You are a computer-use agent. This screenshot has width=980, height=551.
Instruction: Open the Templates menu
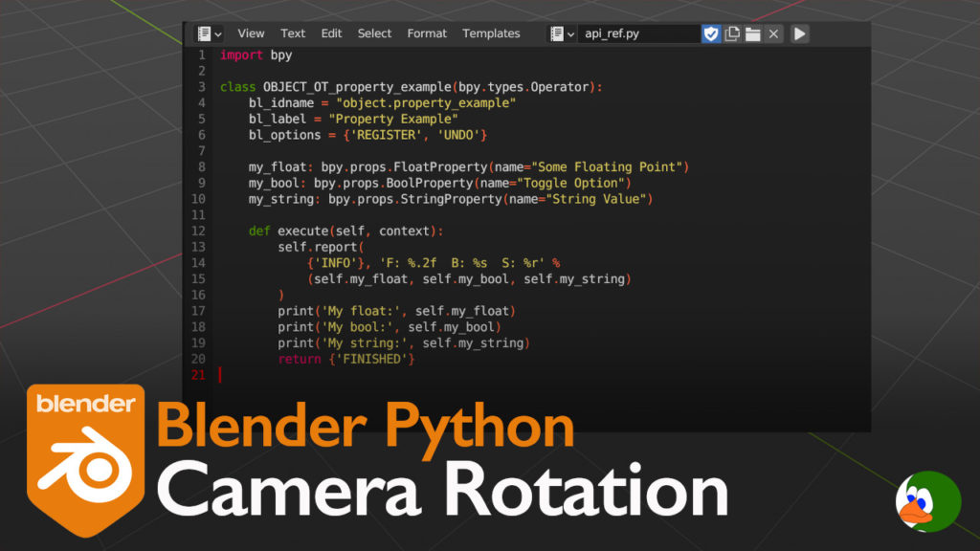coord(491,33)
